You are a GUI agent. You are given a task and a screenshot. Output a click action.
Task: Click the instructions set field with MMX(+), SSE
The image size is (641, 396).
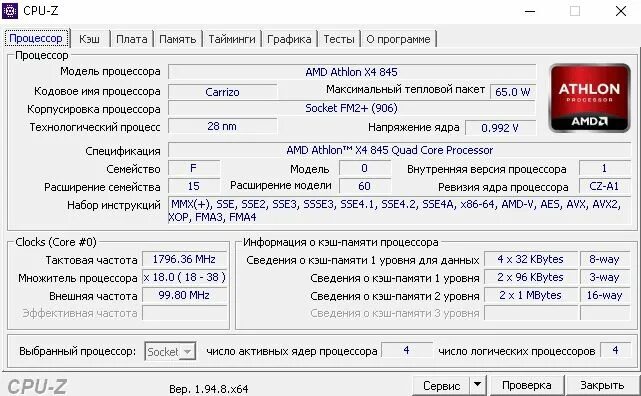(399, 210)
